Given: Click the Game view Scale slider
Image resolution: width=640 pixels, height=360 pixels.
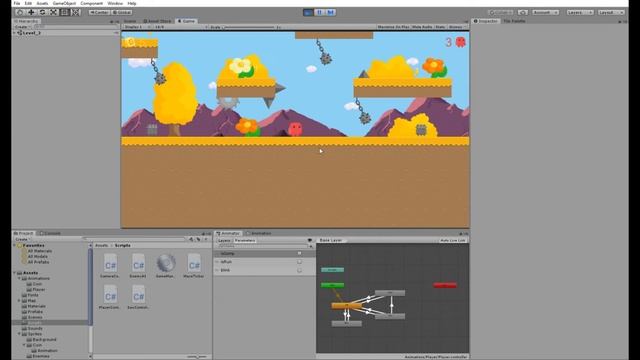Looking at the screenshot, I should 250,27.
